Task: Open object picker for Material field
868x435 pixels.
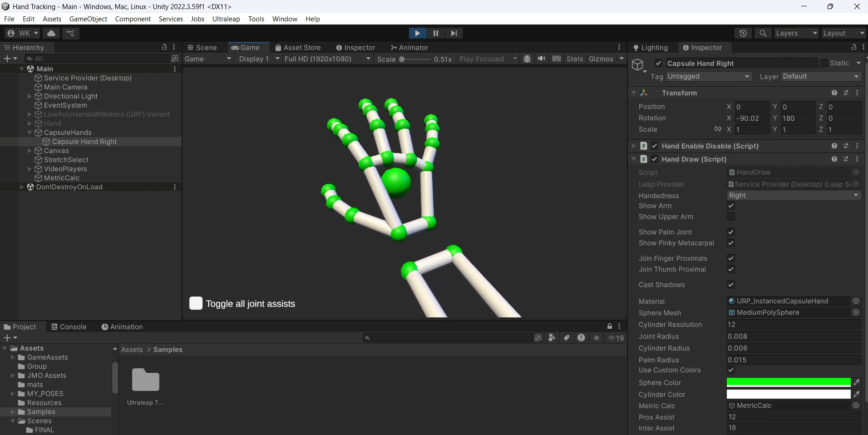Action: (x=856, y=301)
